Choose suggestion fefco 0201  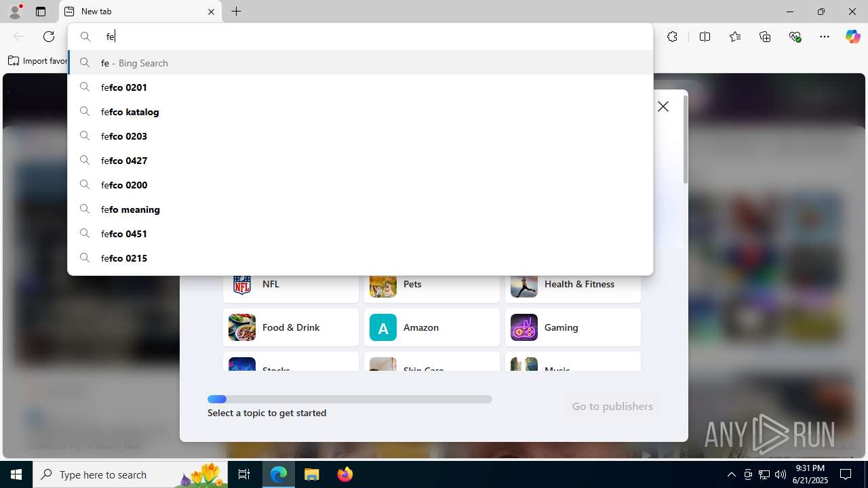360,87
